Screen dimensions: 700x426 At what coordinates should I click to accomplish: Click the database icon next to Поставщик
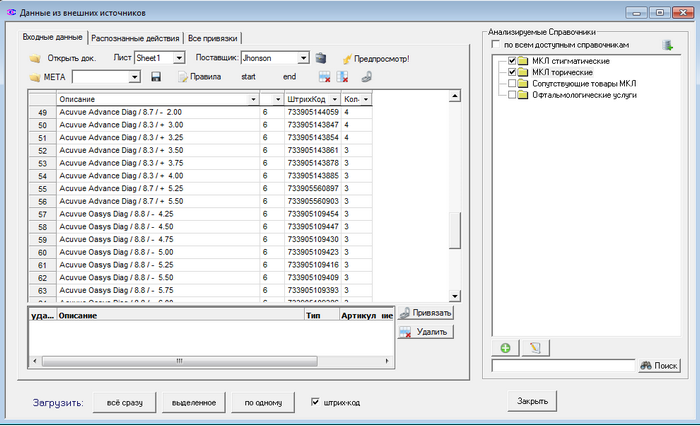pyautogui.click(x=321, y=58)
